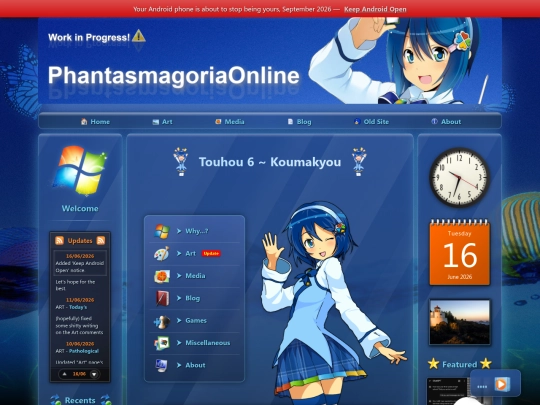The image size is (540, 405).
Task: Follow the Keep Android Open link
Action: tap(375, 9)
